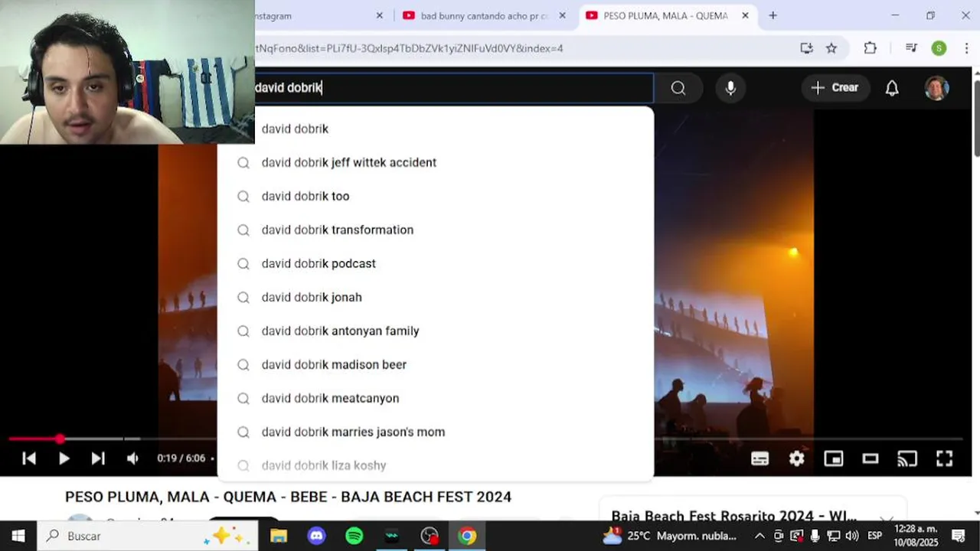This screenshot has width=980, height=551.
Task: Switch ESP keyboard language indicator
Action: 874,536
